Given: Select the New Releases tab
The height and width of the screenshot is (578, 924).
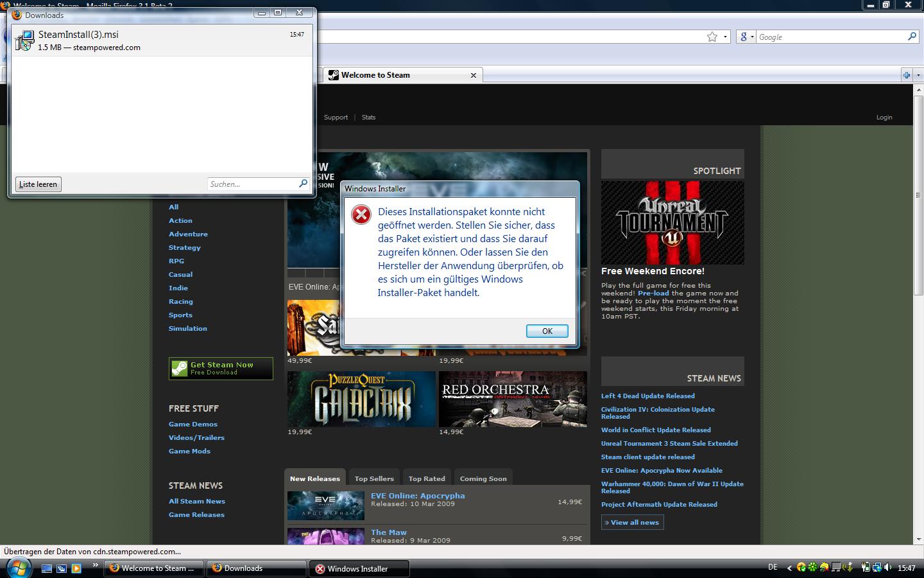Looking at the screenshot, I should [315, 478].
